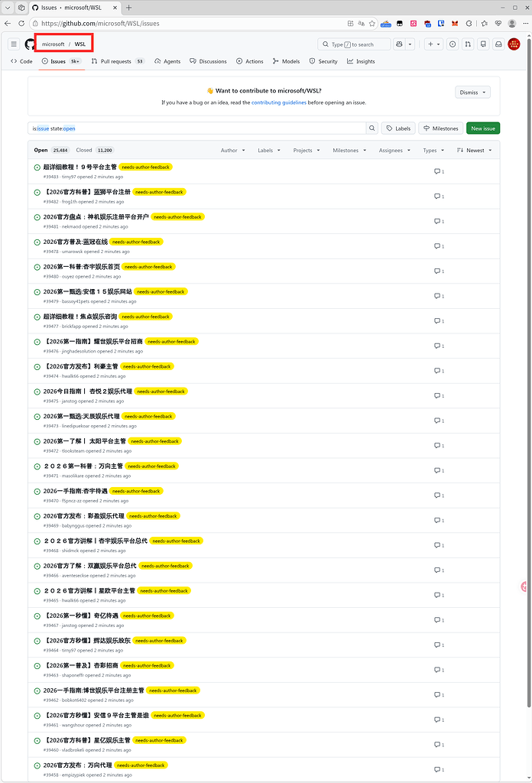Open the user avatar menu
The image size is (532, 783).
pyautogui.click(x=514, y=44)
